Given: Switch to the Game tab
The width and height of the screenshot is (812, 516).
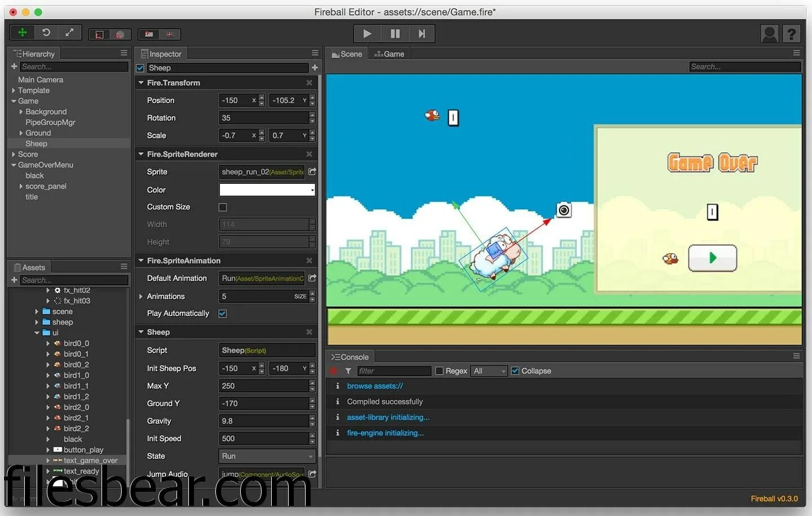Looking at the screenshot, I should tap(389, 54).
